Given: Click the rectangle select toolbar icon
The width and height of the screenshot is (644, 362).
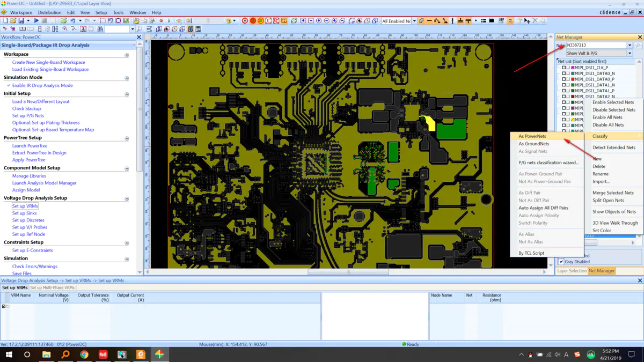Looking at the screenshot, I should (x=103, y=20).
